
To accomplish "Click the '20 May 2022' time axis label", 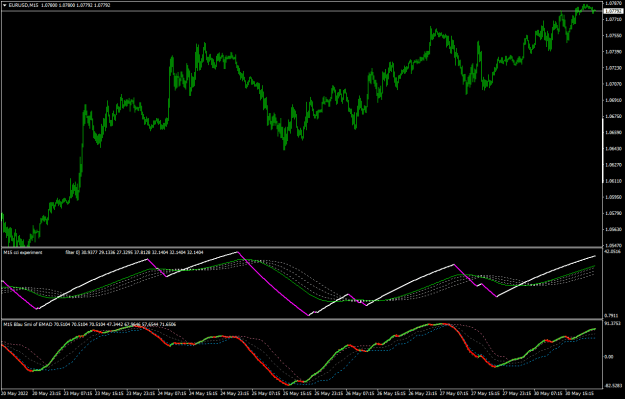I will click(x=14, y=394).
